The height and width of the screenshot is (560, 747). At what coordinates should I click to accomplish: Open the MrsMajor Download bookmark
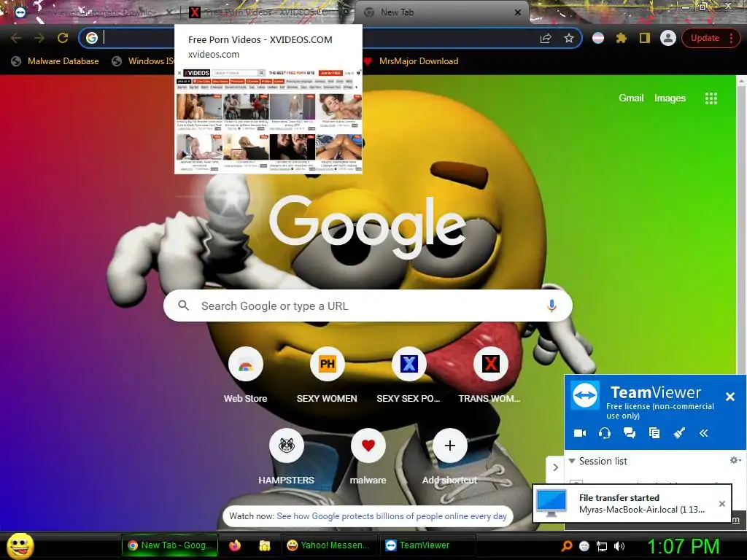[411, 61]
